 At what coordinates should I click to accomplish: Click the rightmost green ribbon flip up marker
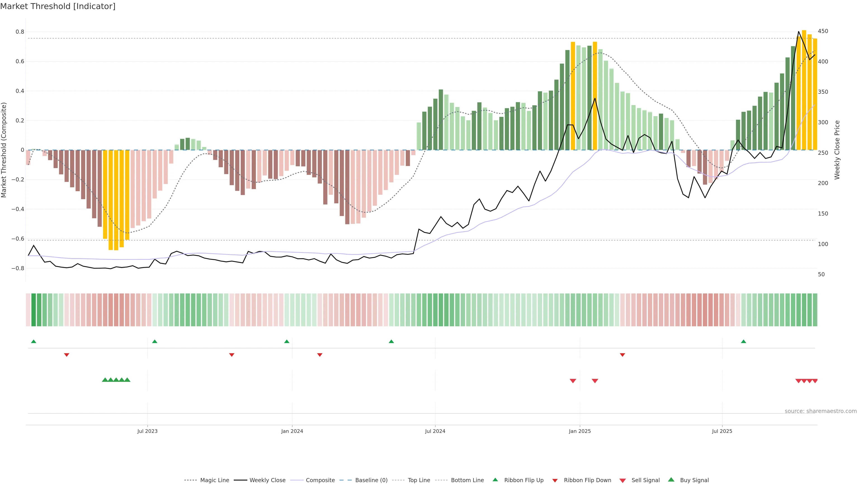[x=743, y=342]
